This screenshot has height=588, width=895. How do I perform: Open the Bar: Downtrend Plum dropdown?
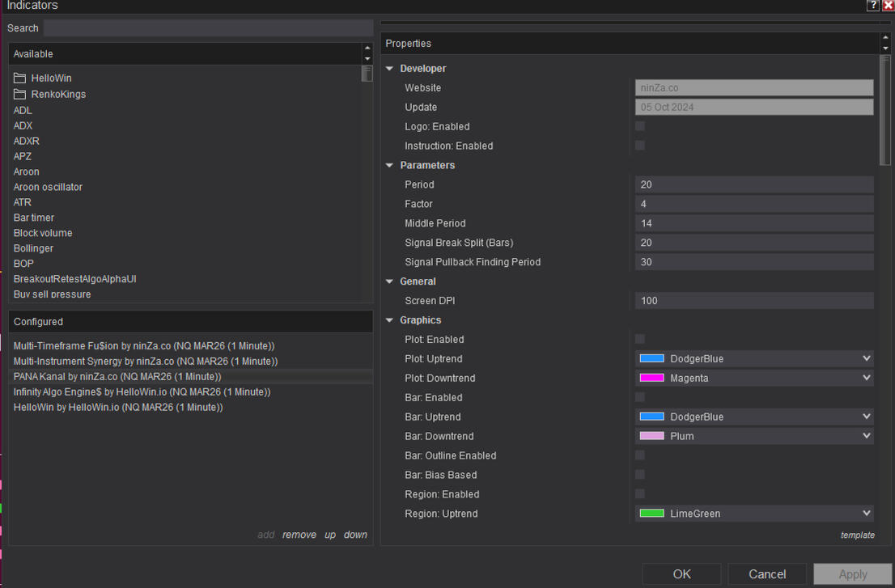tap(753, 436)
